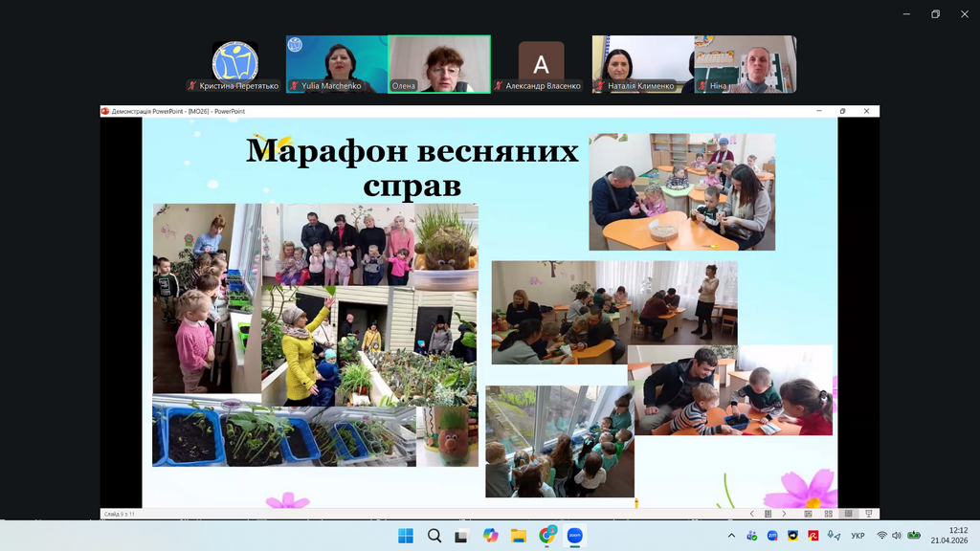Open Google Chrome from taskbar
Viewport: 980px width, 551px height.
[547, 536]
